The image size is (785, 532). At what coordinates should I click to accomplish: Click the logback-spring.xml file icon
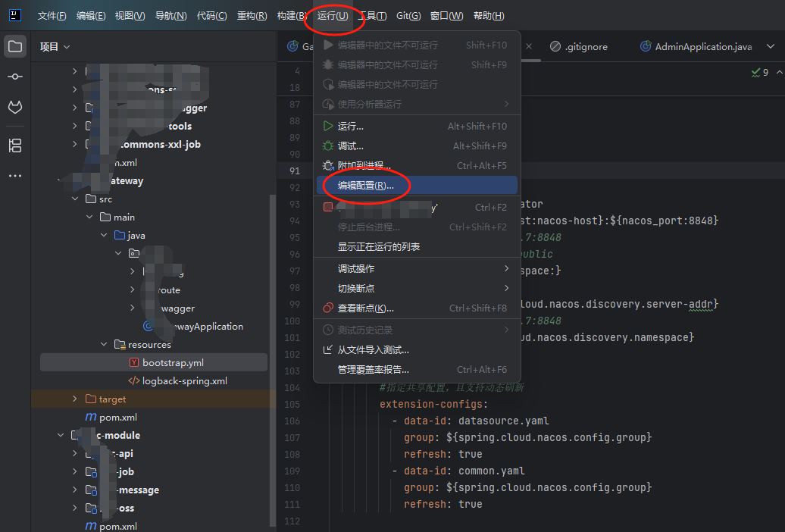[133, 380]
